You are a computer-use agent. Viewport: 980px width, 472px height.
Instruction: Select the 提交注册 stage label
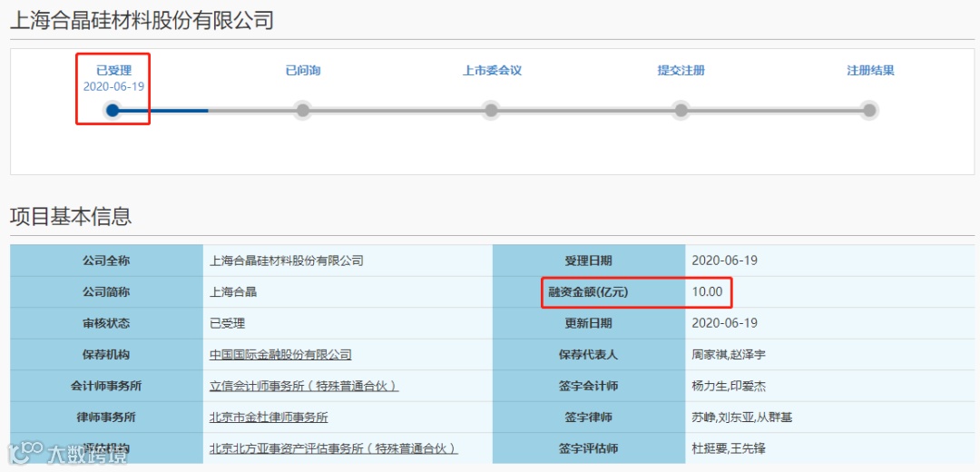tap(681, 71)
